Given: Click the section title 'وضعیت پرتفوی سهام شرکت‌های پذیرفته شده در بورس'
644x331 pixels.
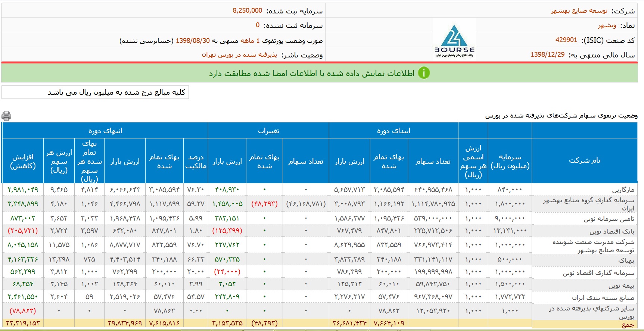Looking at the screenshot, I should click(x=561, y=116).
